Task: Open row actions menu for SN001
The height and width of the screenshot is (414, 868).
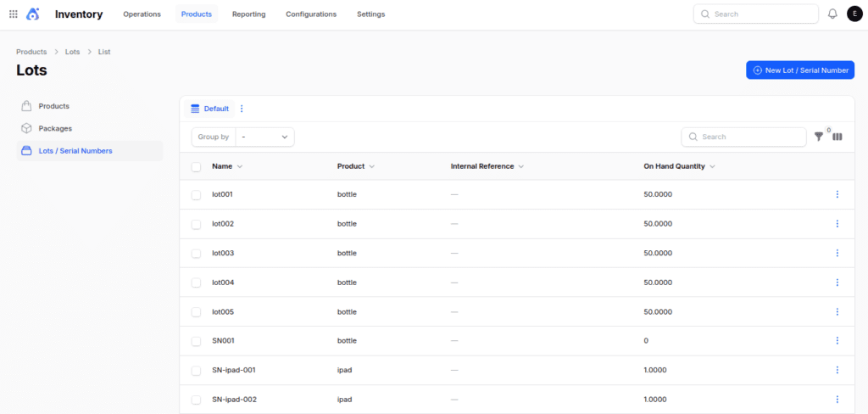Action: click(x=837, y=340)
